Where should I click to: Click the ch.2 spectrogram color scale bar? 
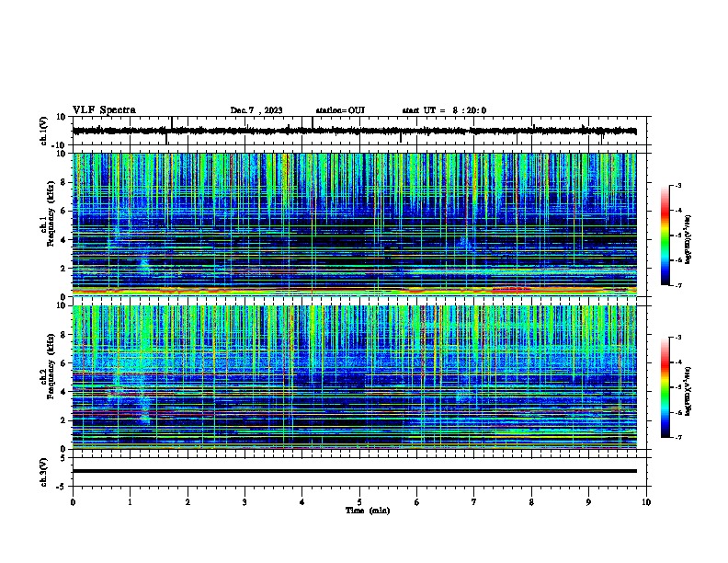pyautogui.click(x=665, y=387)
